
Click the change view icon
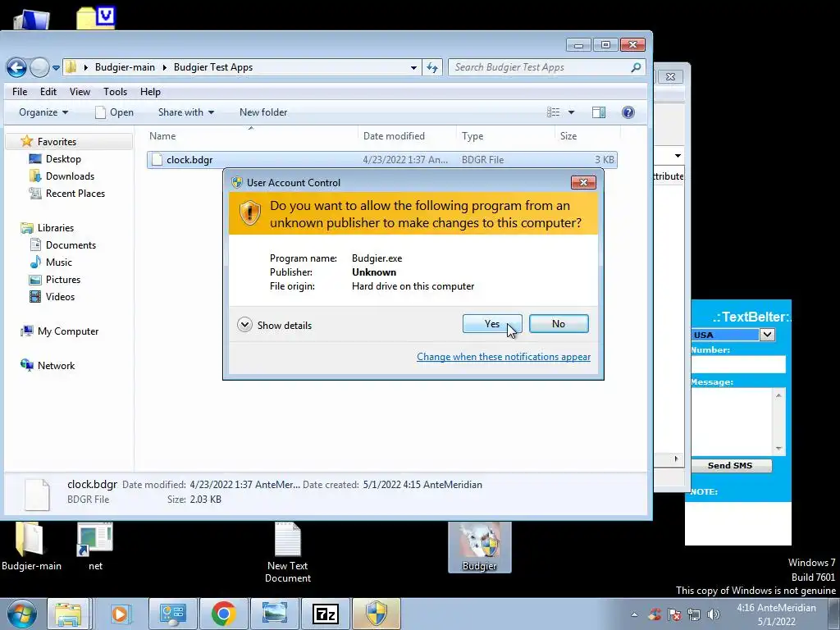pyautogui.click(x=554, y=112)
